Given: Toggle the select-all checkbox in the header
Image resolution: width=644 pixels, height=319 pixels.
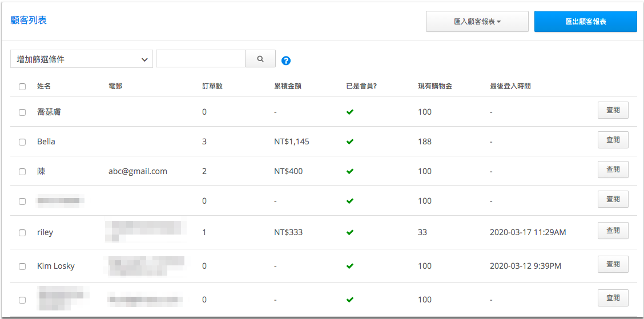Looking at the screenshot, I should (22, 87).
